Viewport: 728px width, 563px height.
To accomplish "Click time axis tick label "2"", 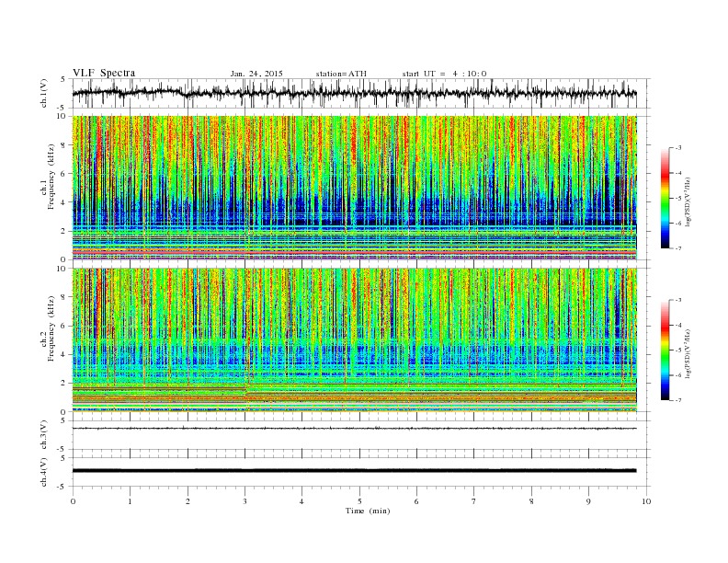I will 188,501.
